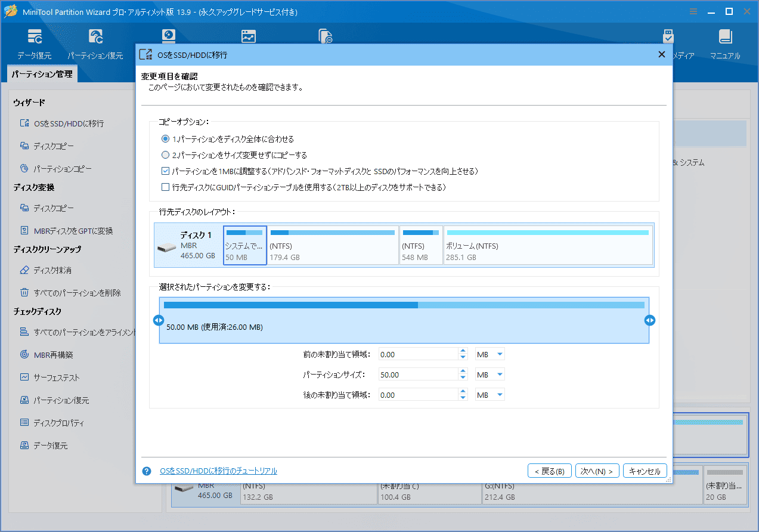
Task: Select the システムで… 50 MB partition block
Action: (x=245, y=245)
